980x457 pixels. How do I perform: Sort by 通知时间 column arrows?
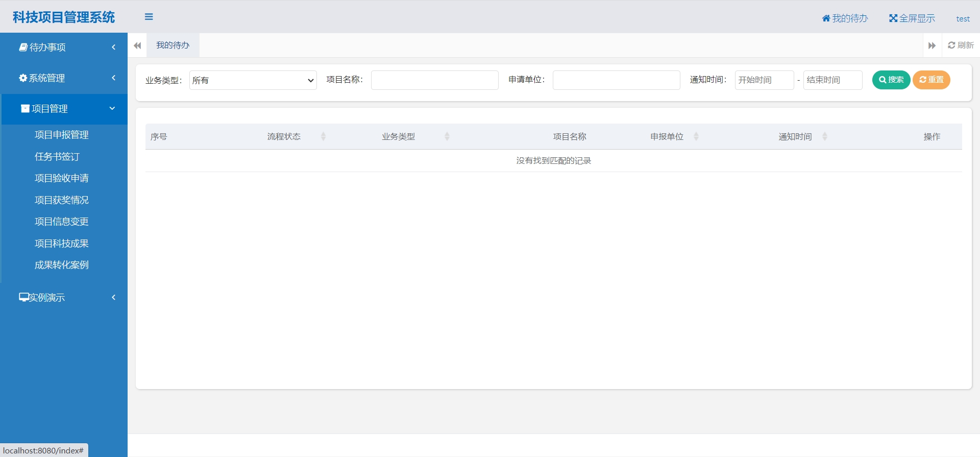click(x=825, y=136)
